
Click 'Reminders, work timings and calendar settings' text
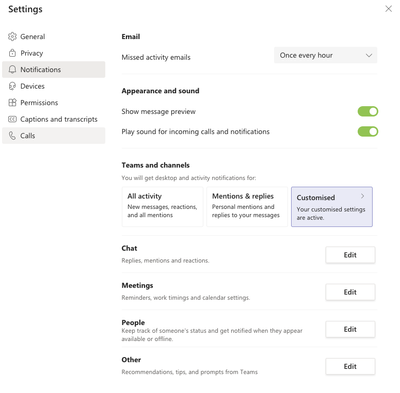186,298
